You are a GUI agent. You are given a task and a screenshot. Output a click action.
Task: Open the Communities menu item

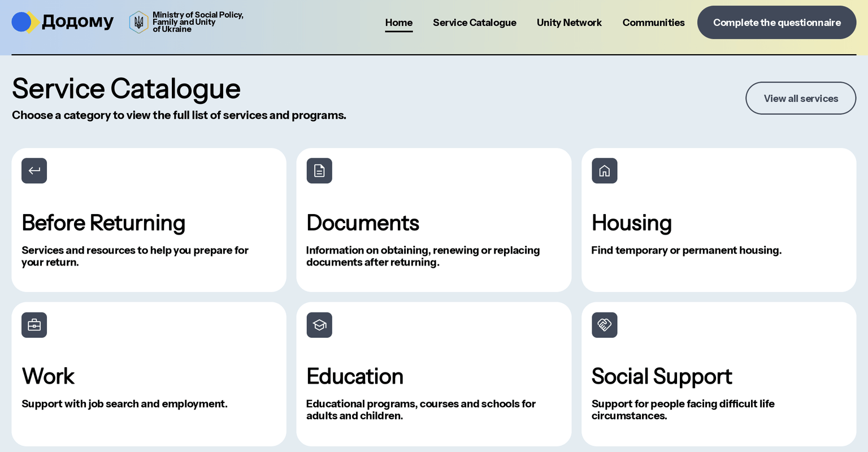pos(653,23)
